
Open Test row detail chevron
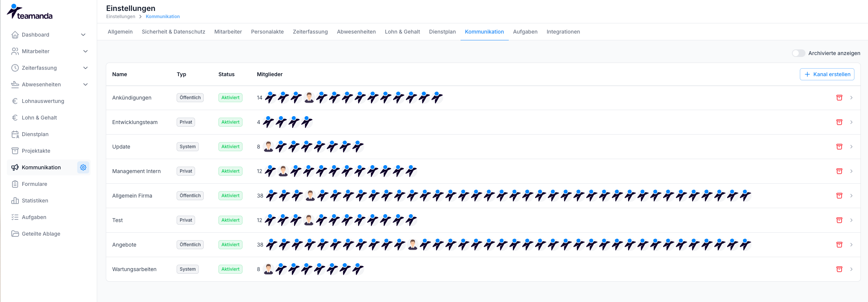point(851,220)
